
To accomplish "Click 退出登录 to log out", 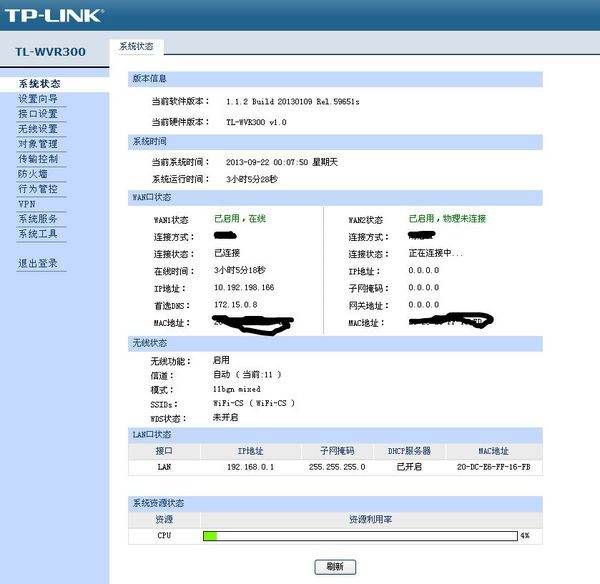I will point(38,263).
